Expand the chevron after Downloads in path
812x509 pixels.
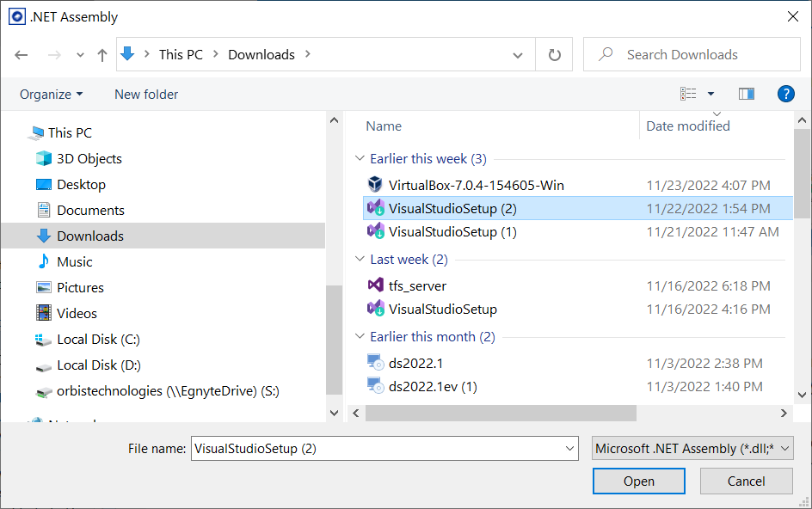coord(308,54)
